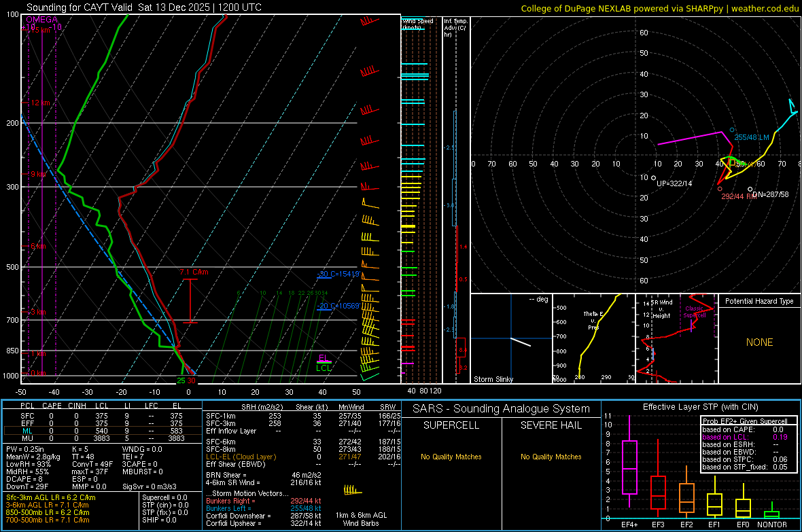
Task: Click the MU parcel row label
Action: [27, 438]
